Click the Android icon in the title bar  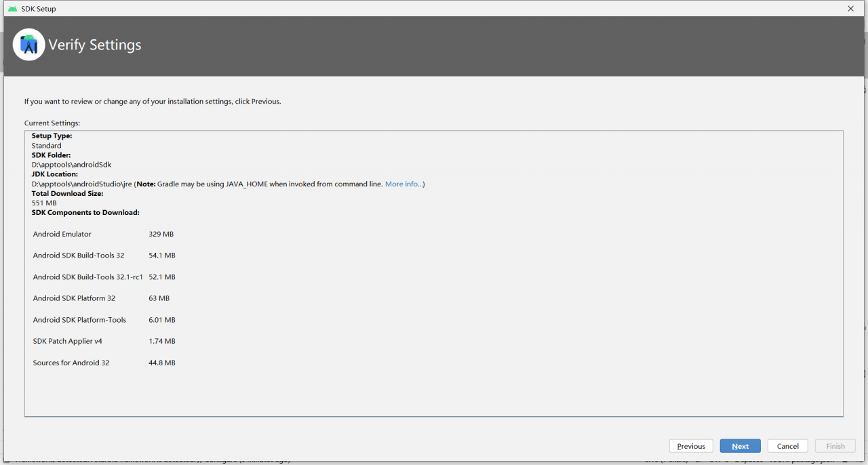(x=13, y=9)
